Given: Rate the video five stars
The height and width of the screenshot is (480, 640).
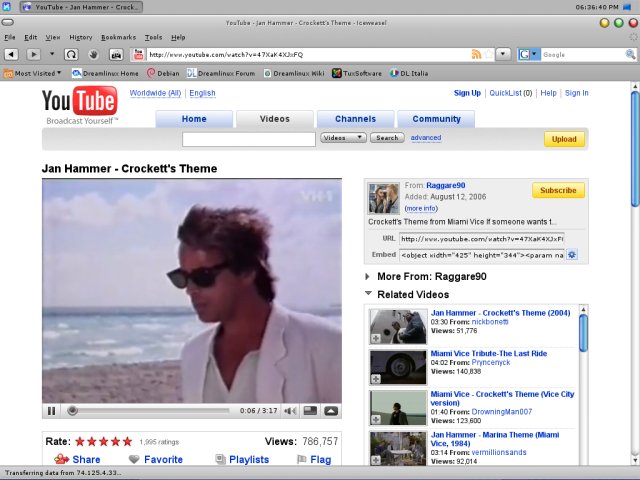Looking at the screenshot, I should point(127,441).
